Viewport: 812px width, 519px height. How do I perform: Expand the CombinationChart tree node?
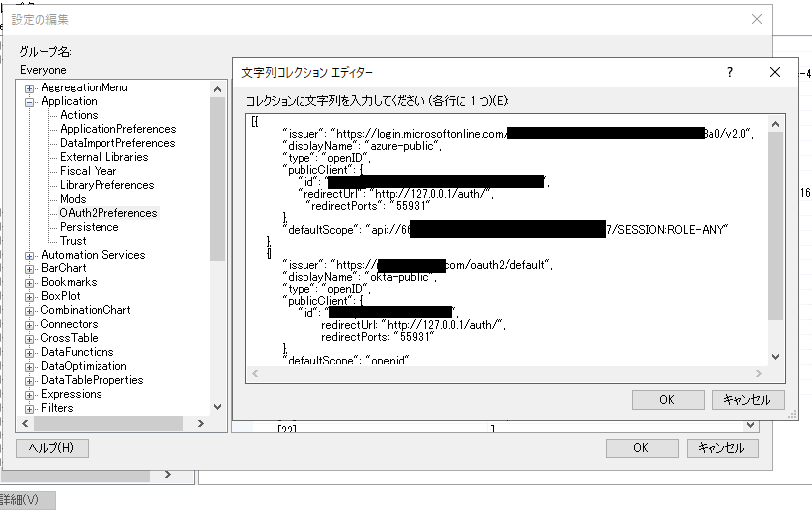(x=30, y=311)
